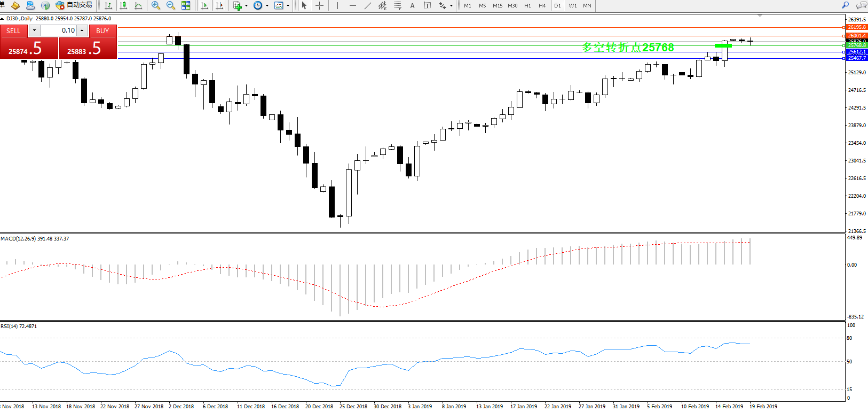
Task: Click the zoom out magnifier icon
Action: pos(171,5)
